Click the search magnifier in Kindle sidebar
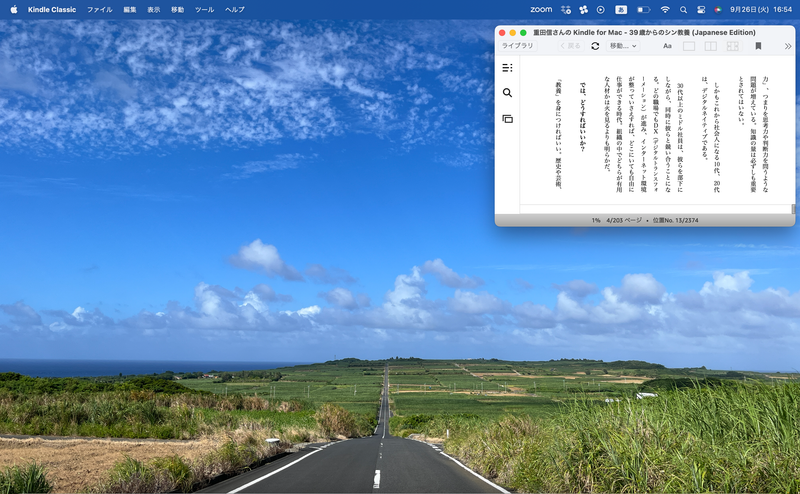Screen dimensions: 800x494 tap(507, 93)
